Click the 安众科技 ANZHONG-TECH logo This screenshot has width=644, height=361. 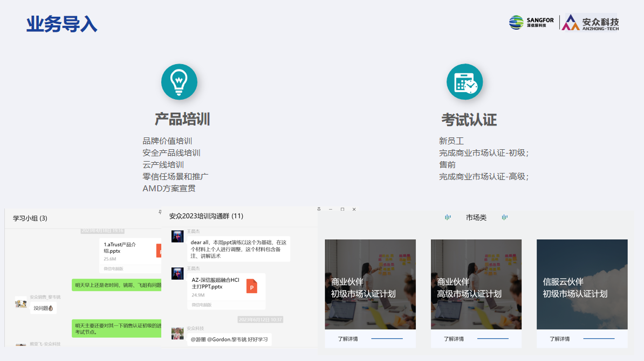[591, 23]
